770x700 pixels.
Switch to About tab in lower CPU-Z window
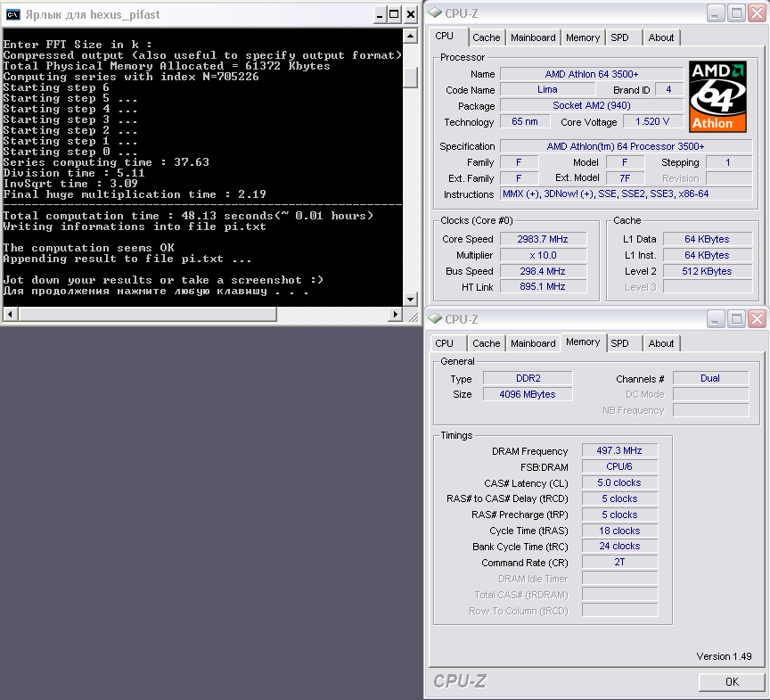tap(661, 343)
